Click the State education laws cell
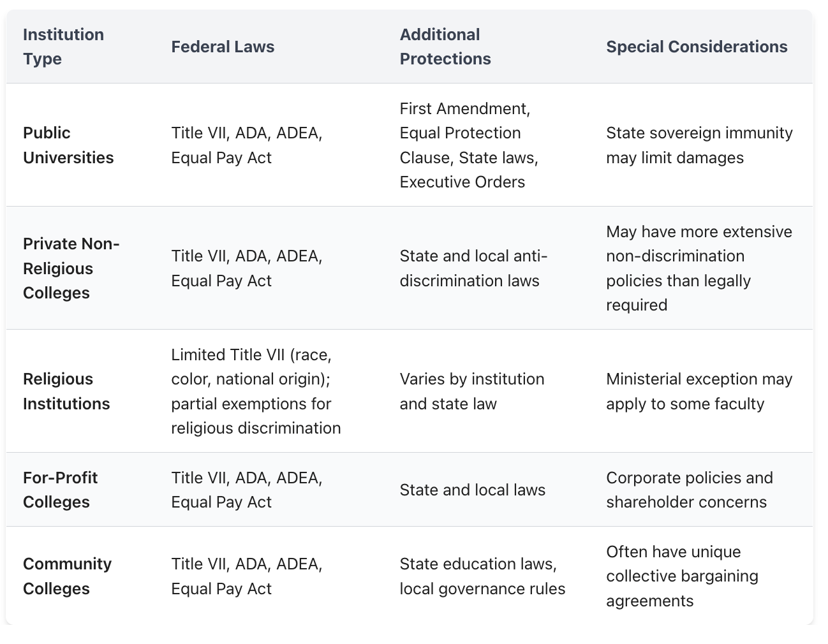 [482, 576]
